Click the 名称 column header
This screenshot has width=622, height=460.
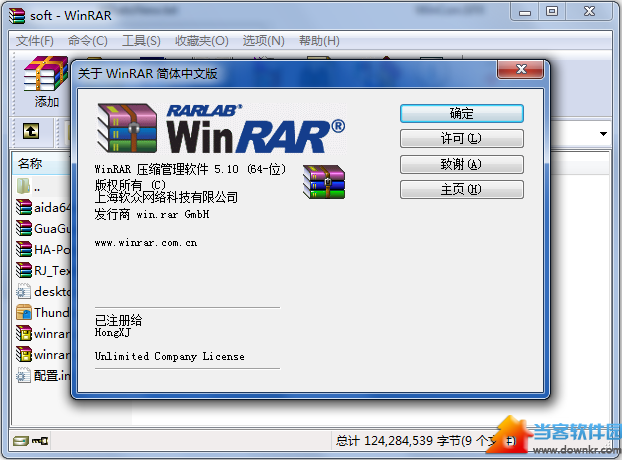click(42, 163)
